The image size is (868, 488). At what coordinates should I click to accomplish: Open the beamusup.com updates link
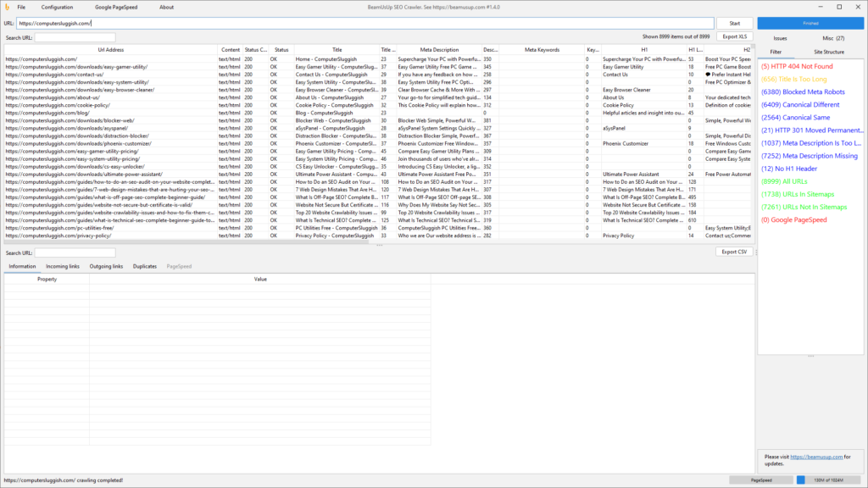pyautogui.click(x=816, y=457)
